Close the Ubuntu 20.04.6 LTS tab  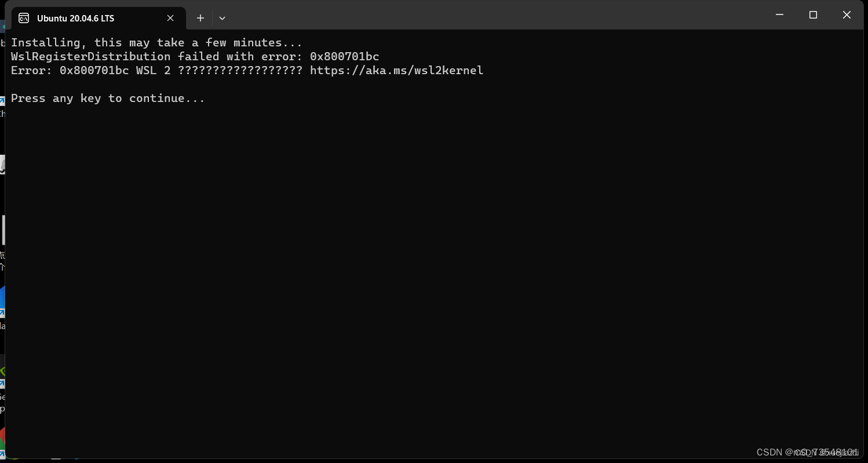pyautogui.click(x=170, y=18)
